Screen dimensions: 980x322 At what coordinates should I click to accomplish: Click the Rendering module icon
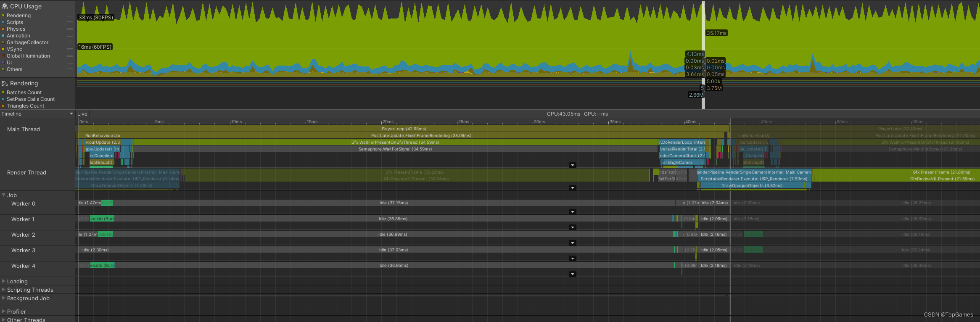(x=5, y=84)
